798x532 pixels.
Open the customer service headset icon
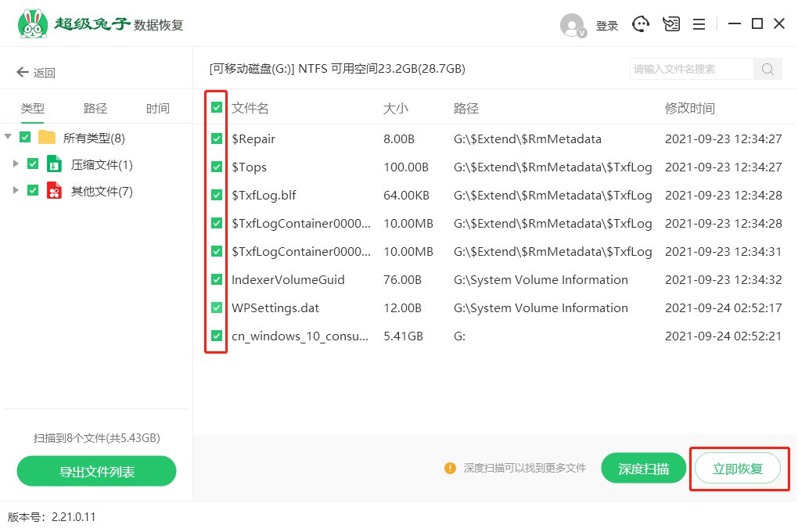pos(641,23)
